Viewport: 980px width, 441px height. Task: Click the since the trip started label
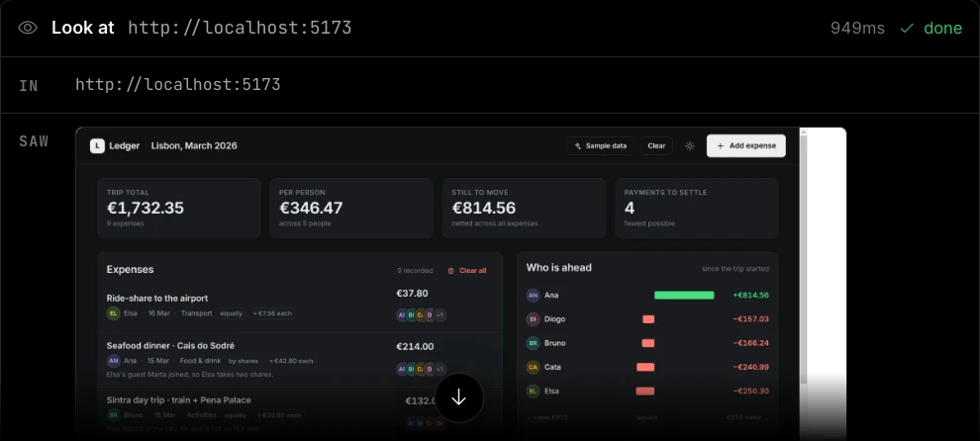pyautogui.click(x=735, y=269)
